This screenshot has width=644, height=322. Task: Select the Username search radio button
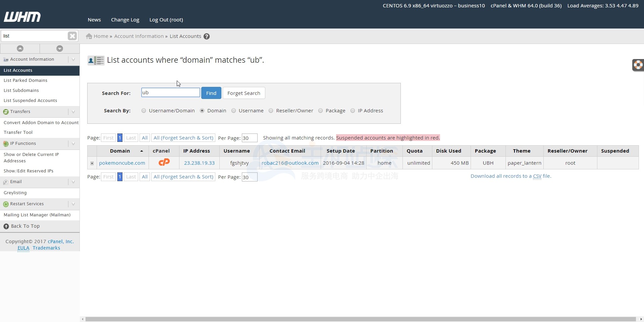point(234,111)
